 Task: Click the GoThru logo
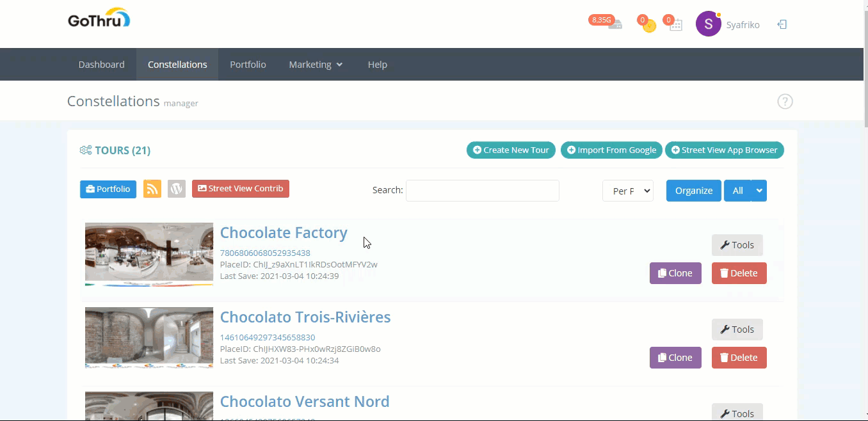pos(99,19)
